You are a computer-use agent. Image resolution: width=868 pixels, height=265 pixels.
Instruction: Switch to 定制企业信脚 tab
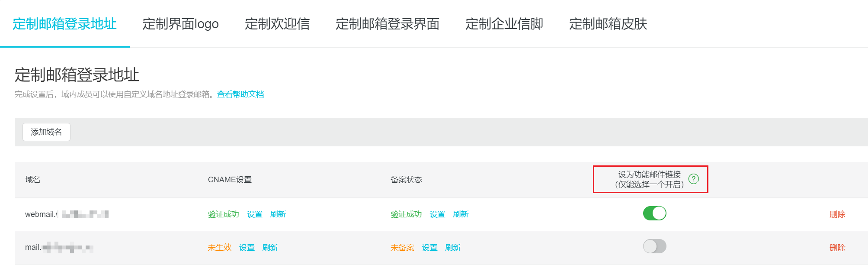(x=504, y=24)
